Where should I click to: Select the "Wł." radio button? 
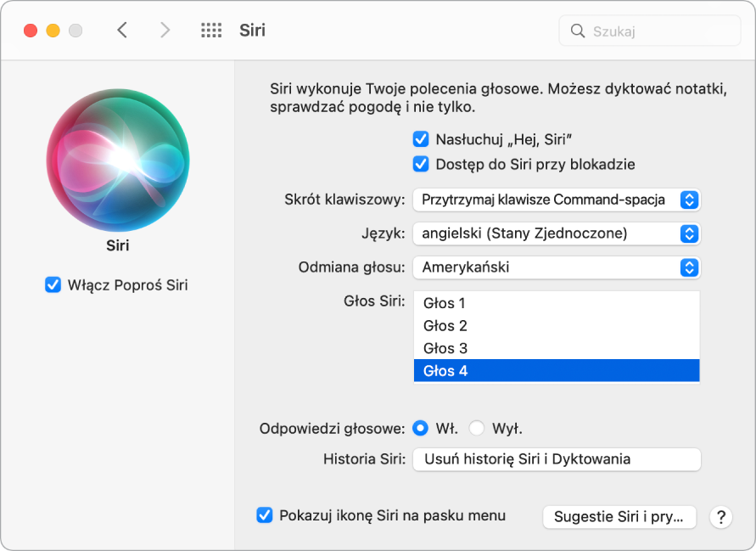pos(419,429)
